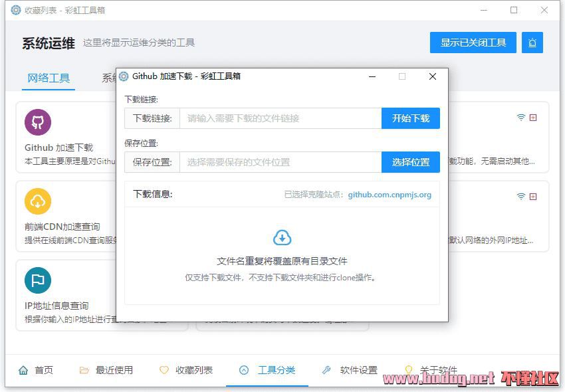This screenshot has height=392, width=565.
Task: Click the 工具分类 compass icon
Action: point(244,370)
